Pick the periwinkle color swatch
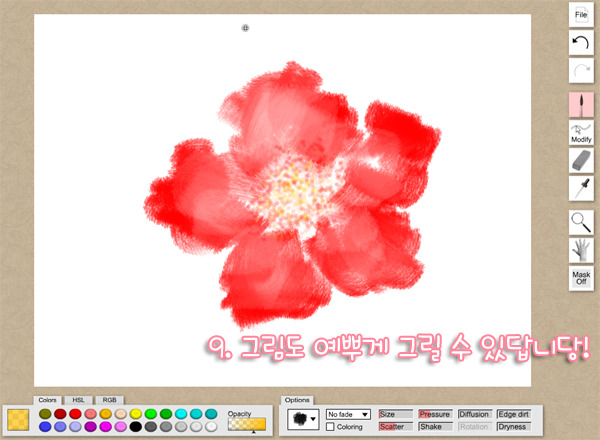 tap(60, 427)
